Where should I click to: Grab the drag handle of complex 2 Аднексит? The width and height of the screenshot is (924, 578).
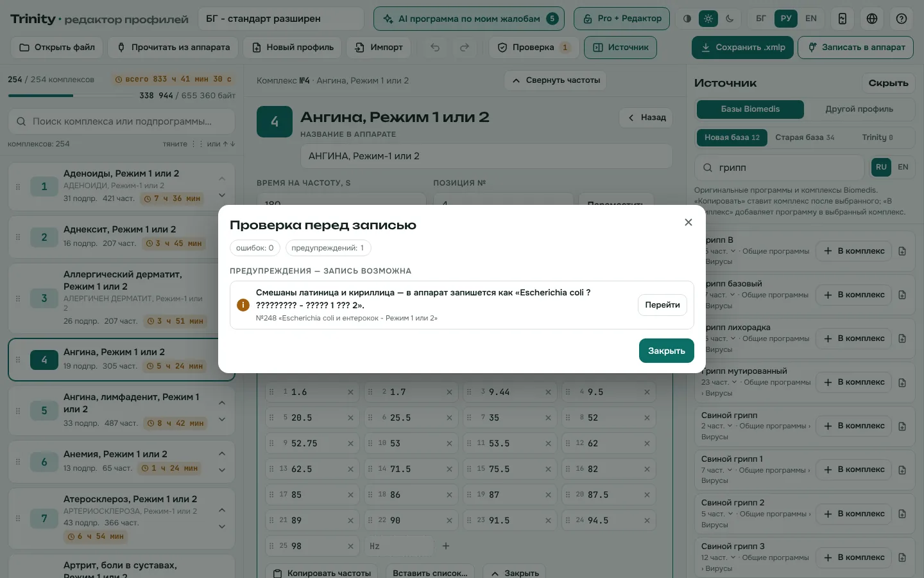point(18,237)
